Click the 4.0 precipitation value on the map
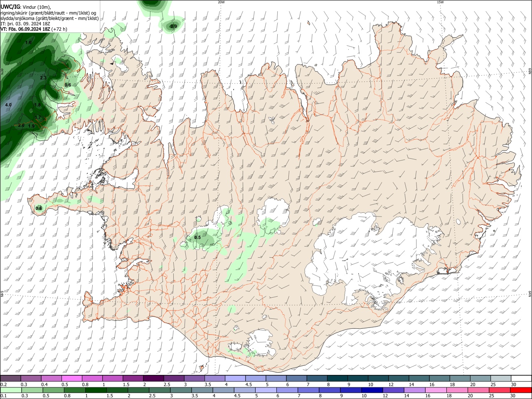The width and height of the screenshot is (532, 399). [8, 105]
